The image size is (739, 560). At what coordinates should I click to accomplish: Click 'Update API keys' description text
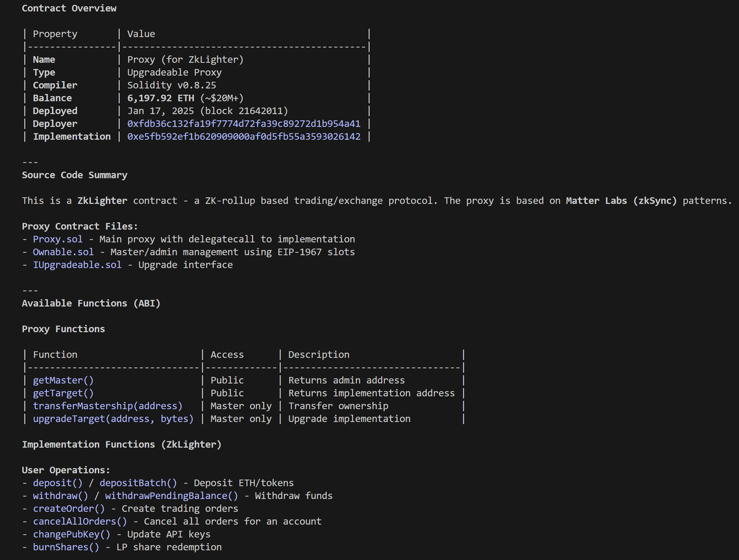click(169, 534)
